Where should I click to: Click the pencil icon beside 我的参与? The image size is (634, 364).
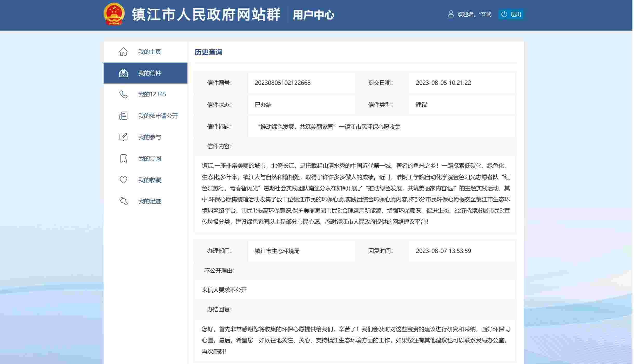point(124,137)
